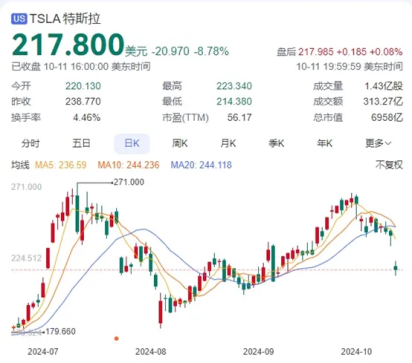This screenshot has width=412, height=363.
Task: Click the MA5: 236.59 indicator
Action: coord(61,165)
